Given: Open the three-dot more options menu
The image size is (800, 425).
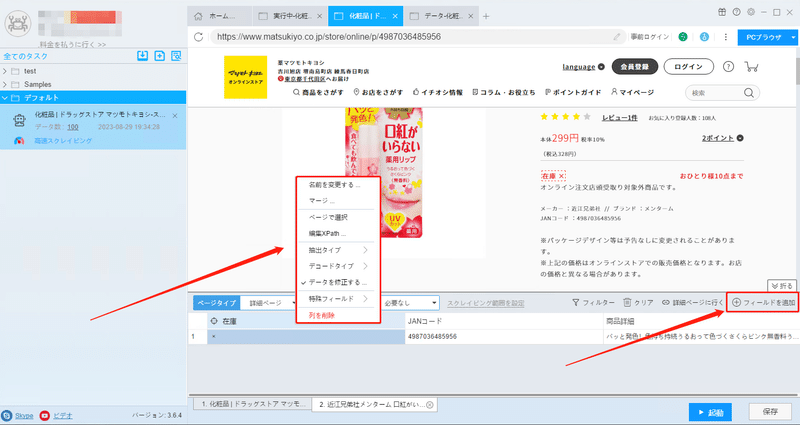Looking at the screenshot, I should click(726, 37).
